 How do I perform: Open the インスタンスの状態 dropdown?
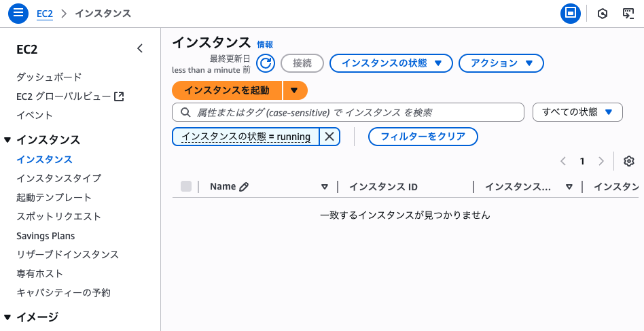pos(391,63)
